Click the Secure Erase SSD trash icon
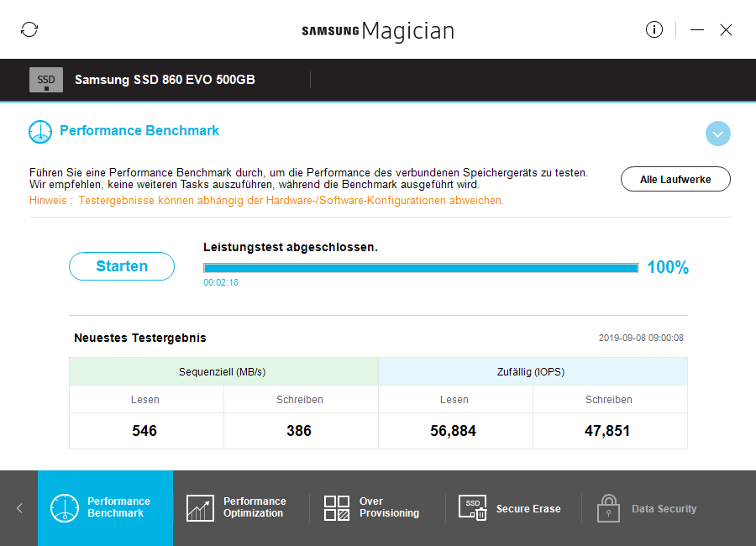This screenshot has height=546, width=756. pyautogui.click(x=472, y=508)
